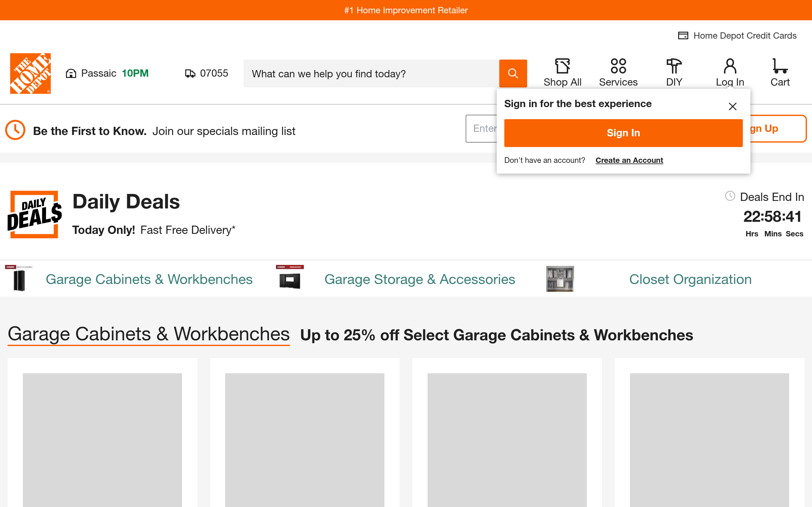Click the orange Sign In button
The width and height of the screenshot is (812, 507).
coord(623,133)
